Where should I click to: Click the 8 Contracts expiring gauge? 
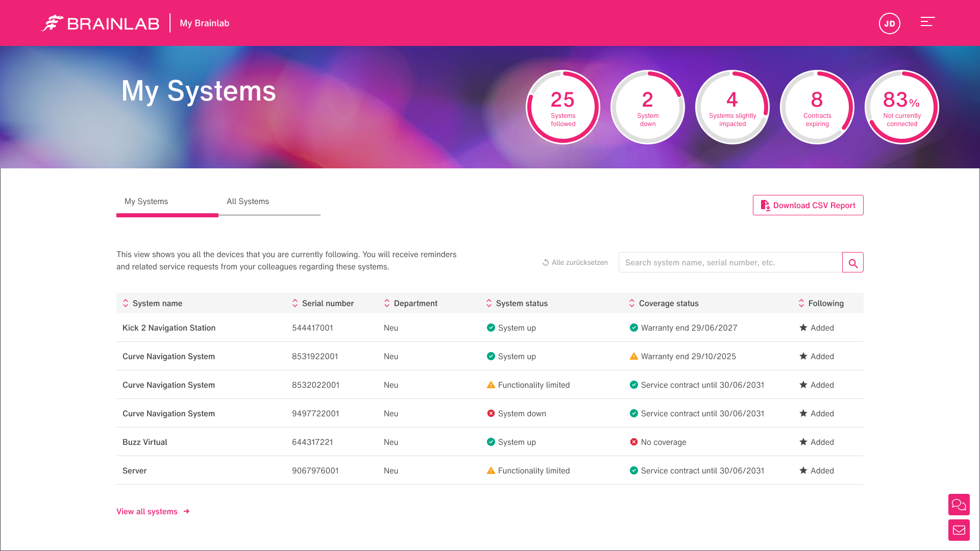tap(817, 107)
